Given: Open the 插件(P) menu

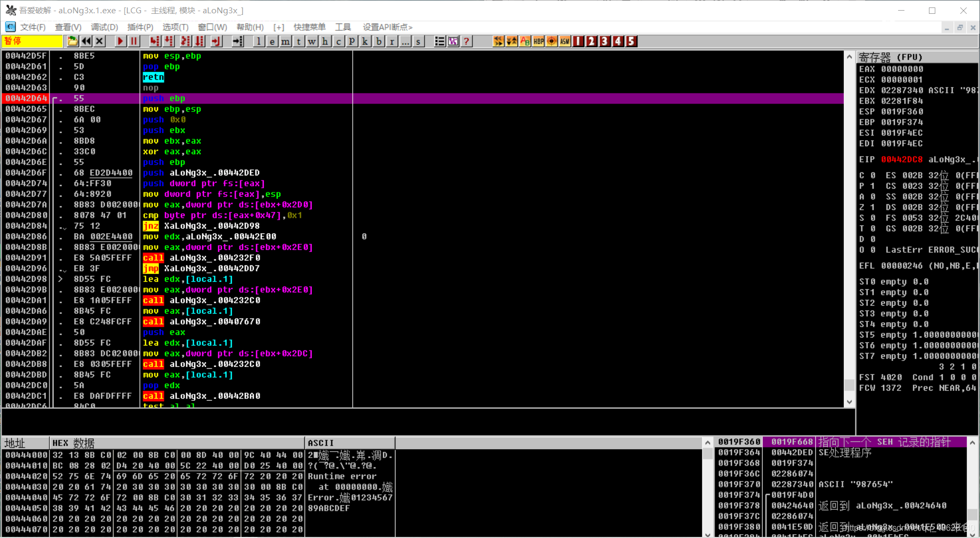Looking at the screenshot, I should point(140,27).
